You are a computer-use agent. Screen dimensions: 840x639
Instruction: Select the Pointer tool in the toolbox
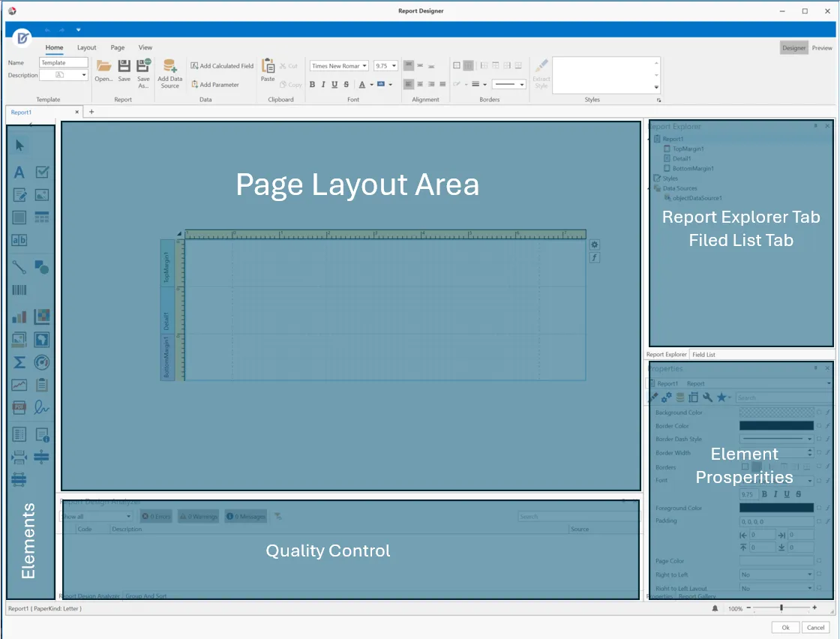click(19, 145)
